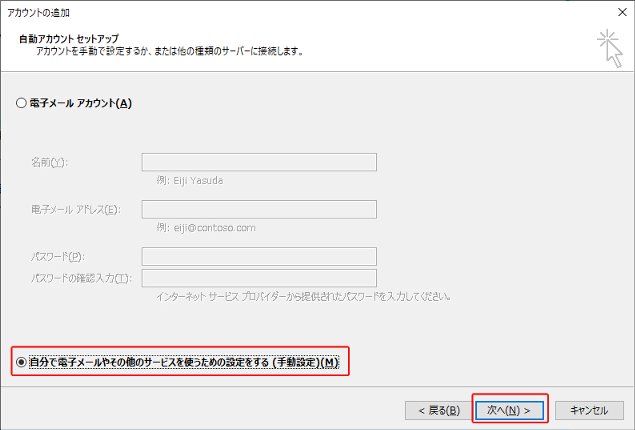This screenshot has width=635, height=430.
Task: Click the 名前 text input field
Action: pos(259,162)
